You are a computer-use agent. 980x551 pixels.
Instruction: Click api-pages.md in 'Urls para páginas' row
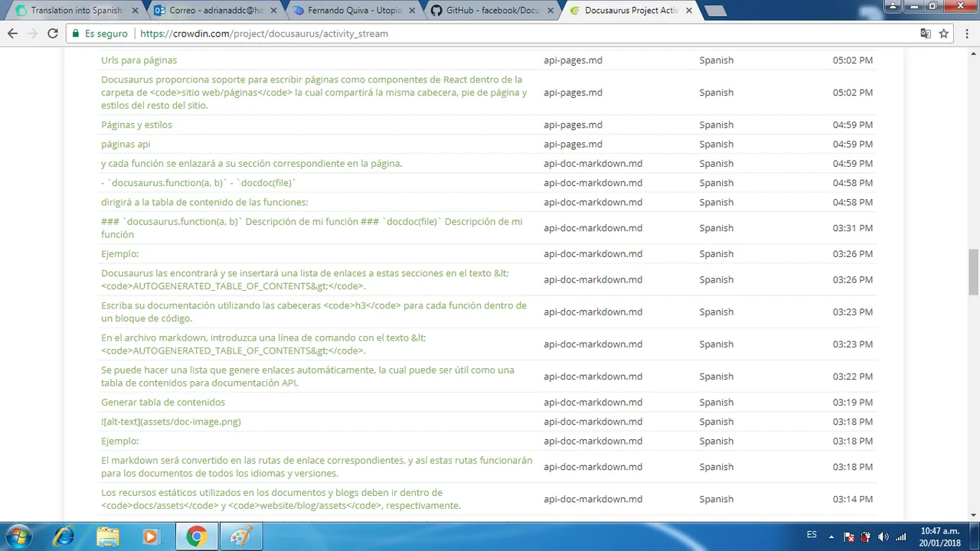pos(573,60)
